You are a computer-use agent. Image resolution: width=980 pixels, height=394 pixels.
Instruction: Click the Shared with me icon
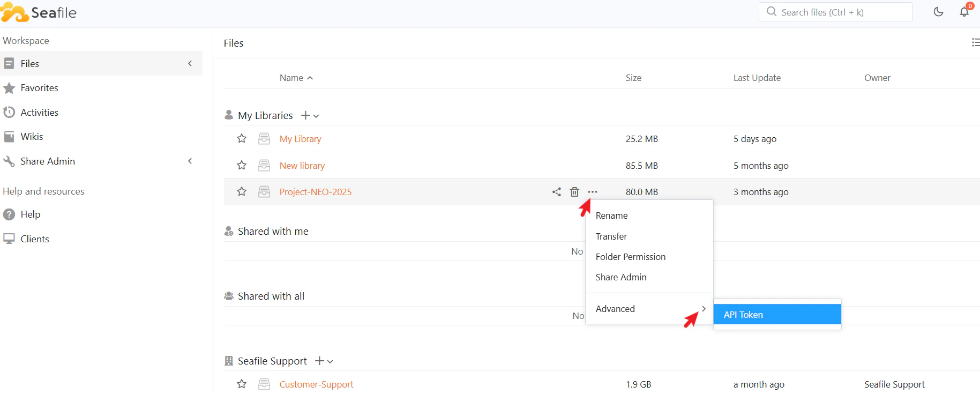pyautogui.click(x=229, y=231)
